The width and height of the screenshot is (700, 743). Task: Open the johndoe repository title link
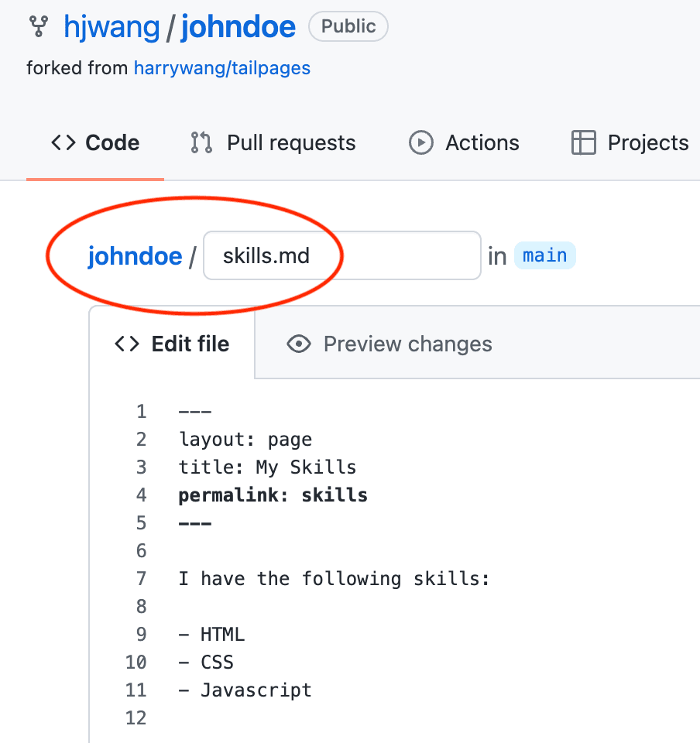(238, 26)
